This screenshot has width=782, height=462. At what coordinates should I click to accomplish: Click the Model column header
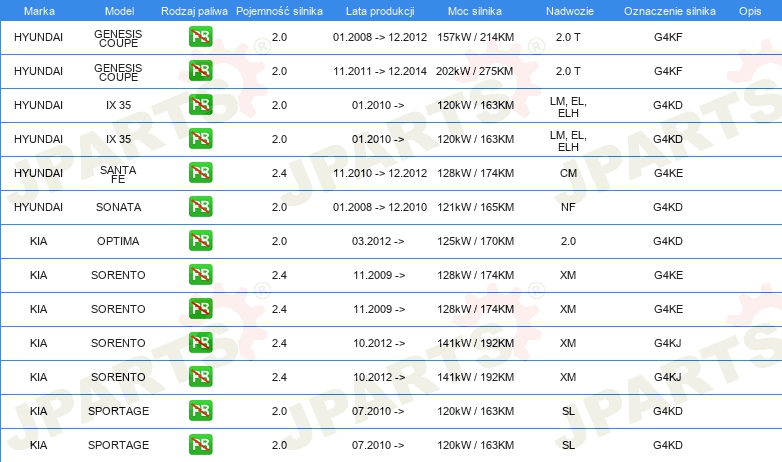pos(119,11)
